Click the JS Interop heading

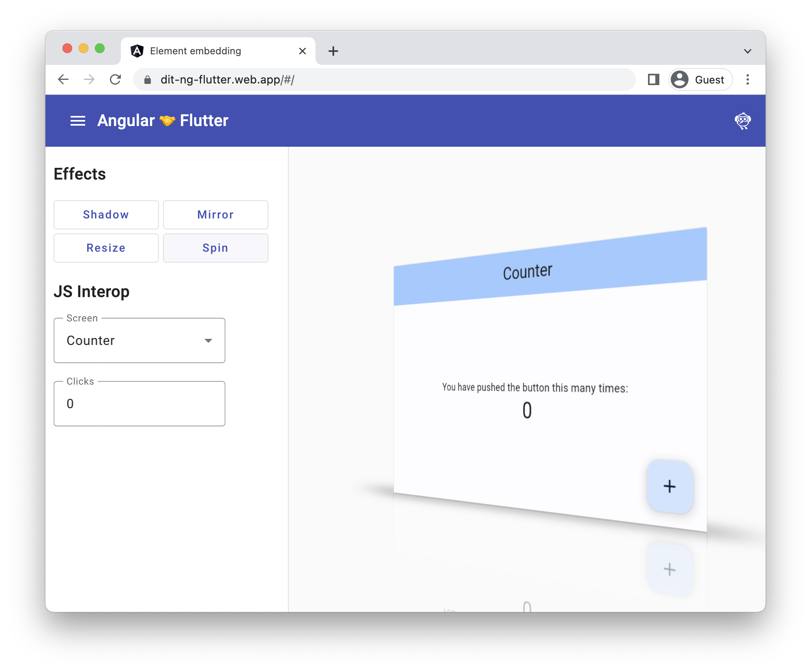[92, 291]
